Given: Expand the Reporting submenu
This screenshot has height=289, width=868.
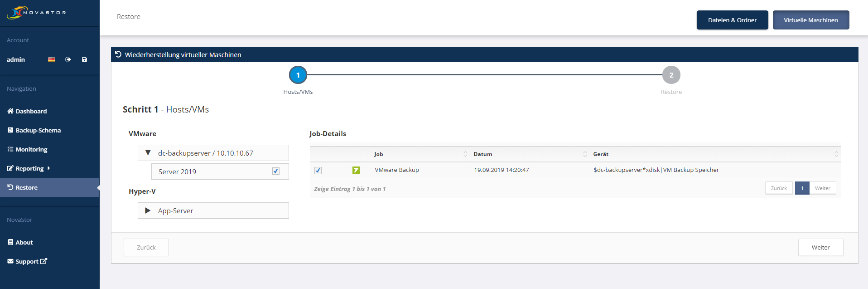Looking at the screenshot, I should tap(29, 168).
